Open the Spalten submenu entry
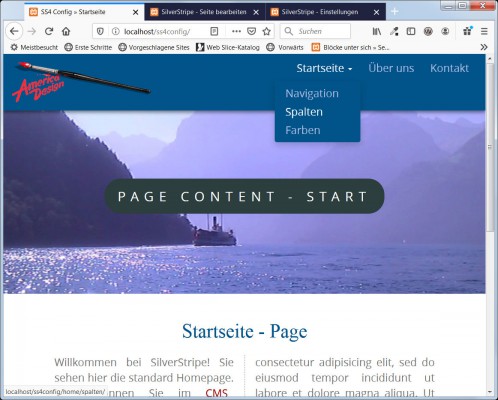Viewport: 498px width, 400px height. (304, 112)
